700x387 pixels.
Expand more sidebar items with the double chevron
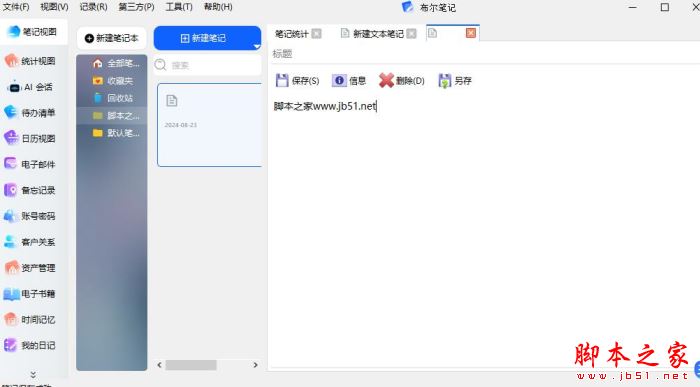pyautogui.click(x=33, y=375)
